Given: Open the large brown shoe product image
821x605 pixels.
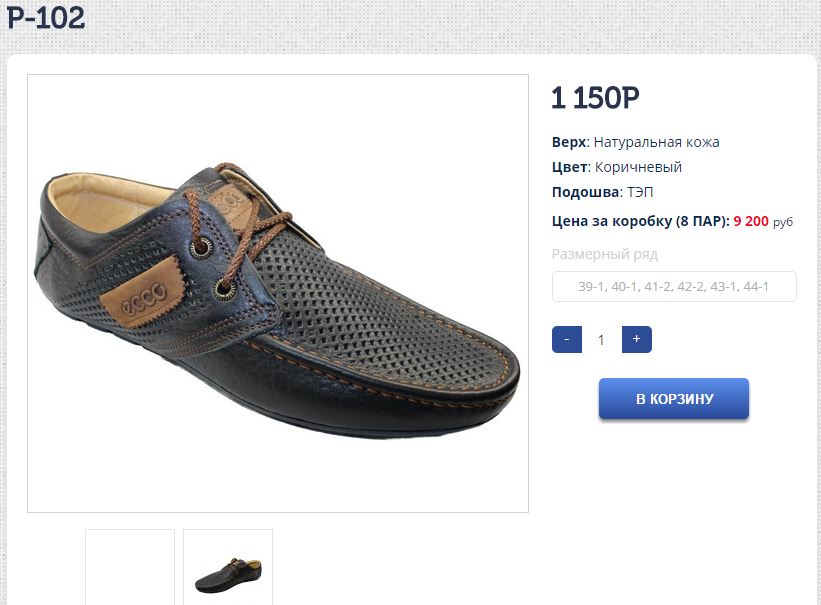Looking at the screenshot, I should coord(278,293).
